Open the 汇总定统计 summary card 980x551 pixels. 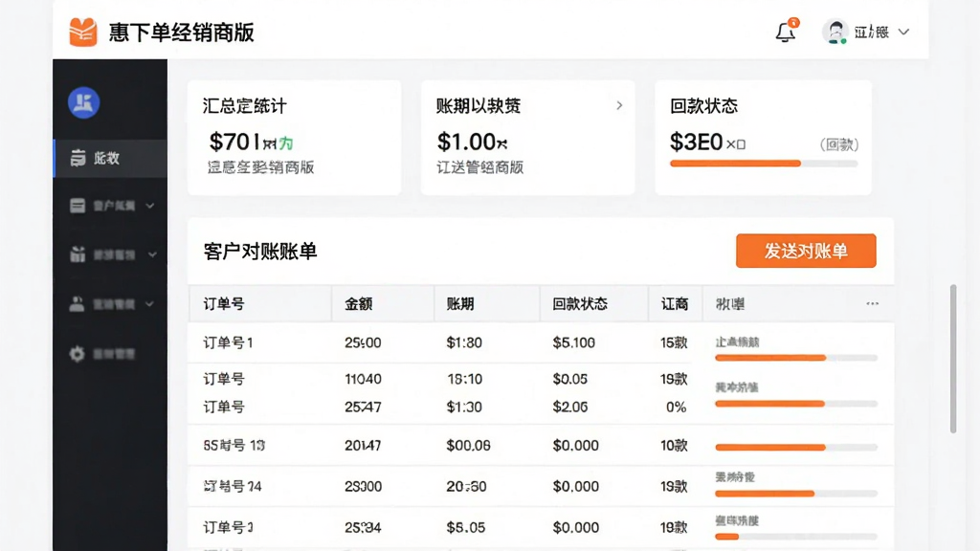pos(295,138)
